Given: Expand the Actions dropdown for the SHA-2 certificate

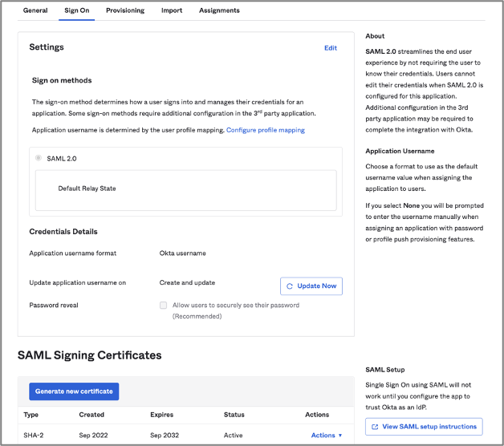Looking at the screenshot, I should [x=326, y=435].
